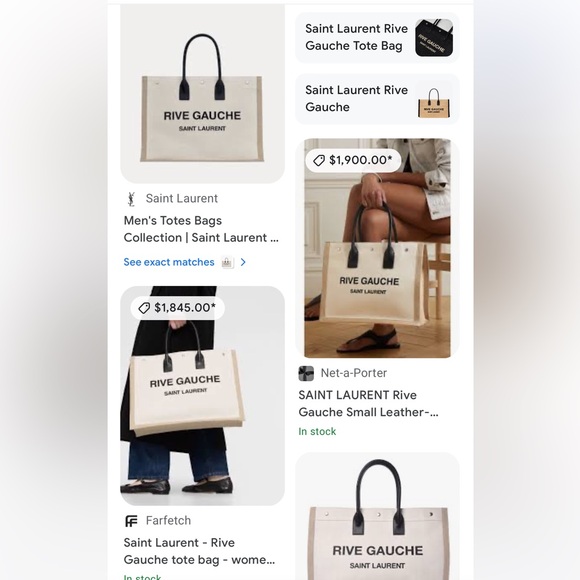The width and height of the screenshot is (580, 580).
Task: Open the Farfetch model carrying tote photo
Action: tap(202, 396)
